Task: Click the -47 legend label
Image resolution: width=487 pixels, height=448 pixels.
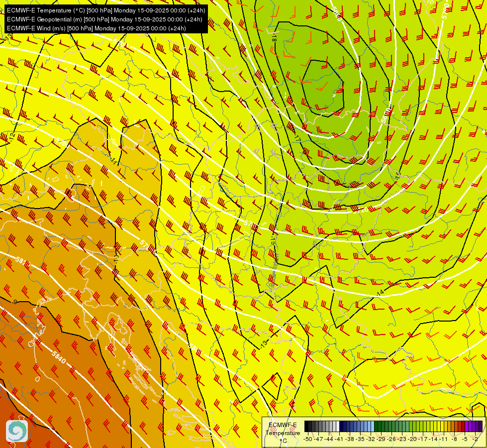Action: pyautogui.click(x=318, y=439)
